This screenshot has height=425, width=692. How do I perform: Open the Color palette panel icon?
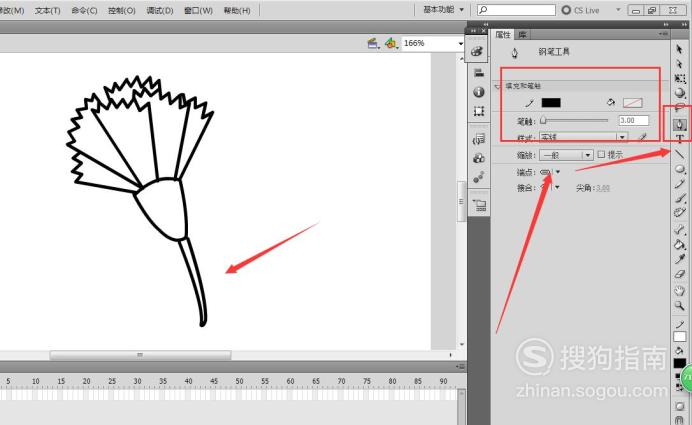[478, 52]
